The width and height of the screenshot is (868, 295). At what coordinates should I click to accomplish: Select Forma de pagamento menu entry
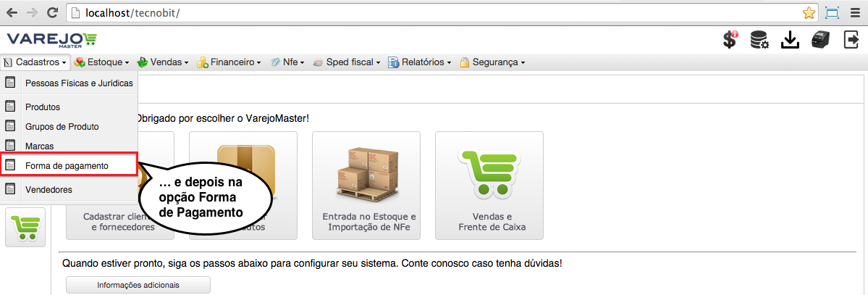tap(69, 166)
